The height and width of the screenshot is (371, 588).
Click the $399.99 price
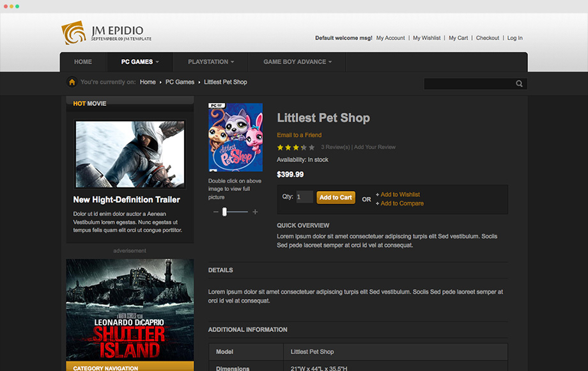(x=290, y=175)
